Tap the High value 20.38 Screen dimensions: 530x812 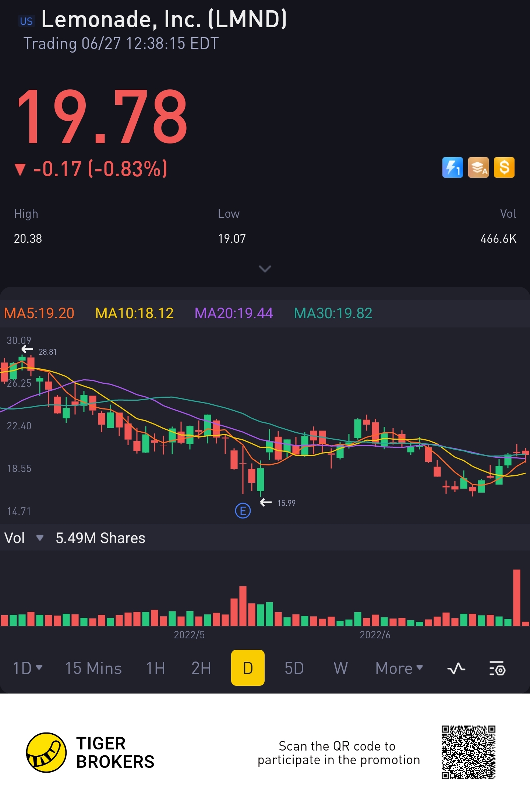click(x=28, y=239)
